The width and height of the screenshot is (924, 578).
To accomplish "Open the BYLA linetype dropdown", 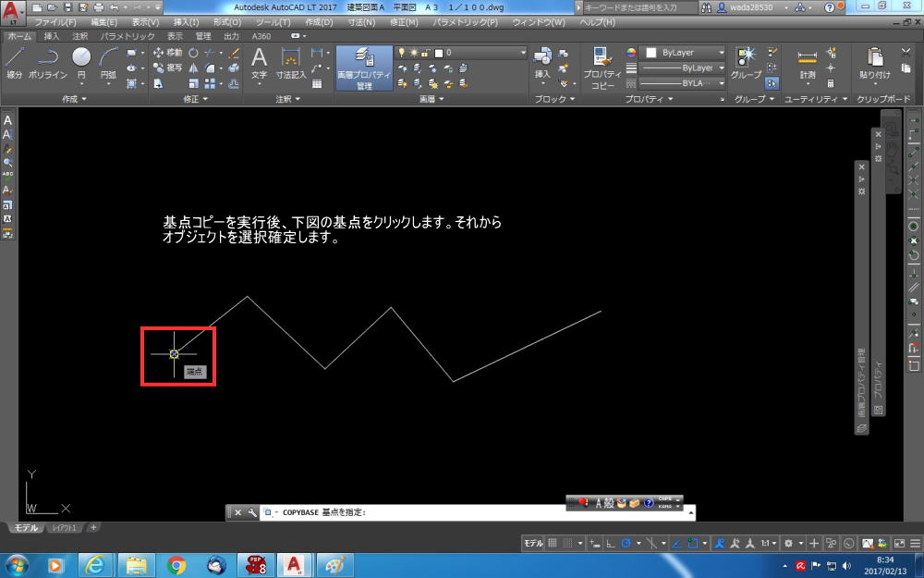I will (684, 83).
